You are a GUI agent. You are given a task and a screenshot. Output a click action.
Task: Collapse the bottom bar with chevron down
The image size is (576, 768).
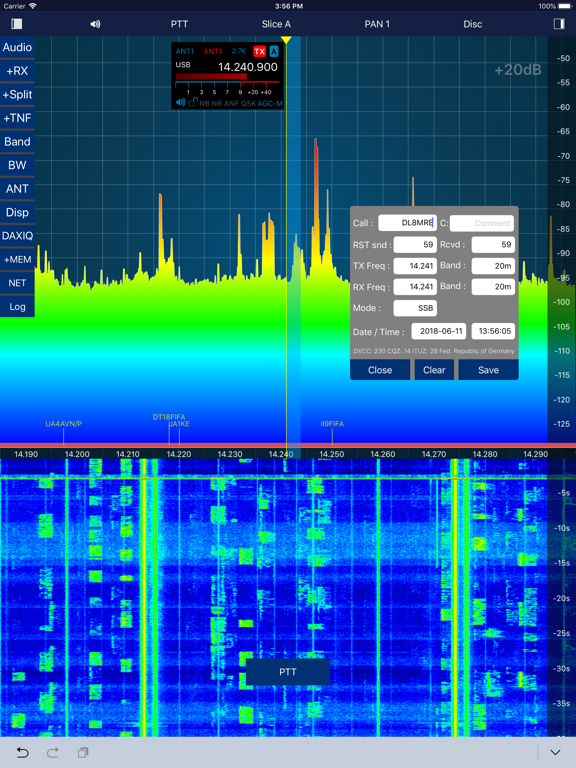point(555,752)
